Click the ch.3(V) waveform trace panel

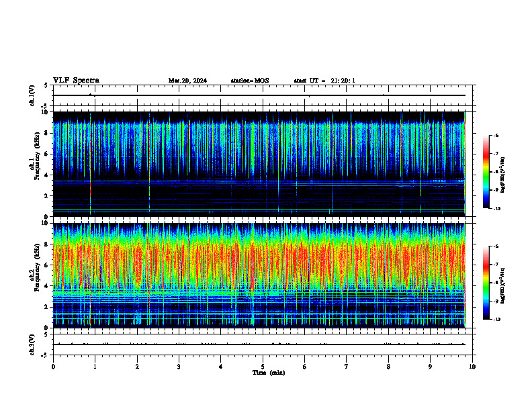263,345
